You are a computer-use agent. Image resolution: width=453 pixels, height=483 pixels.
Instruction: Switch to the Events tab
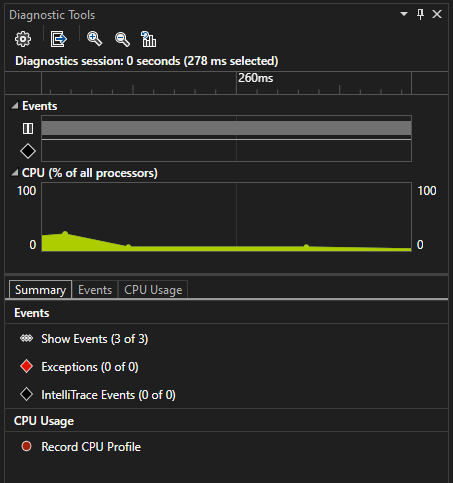[x=95, y=290]
